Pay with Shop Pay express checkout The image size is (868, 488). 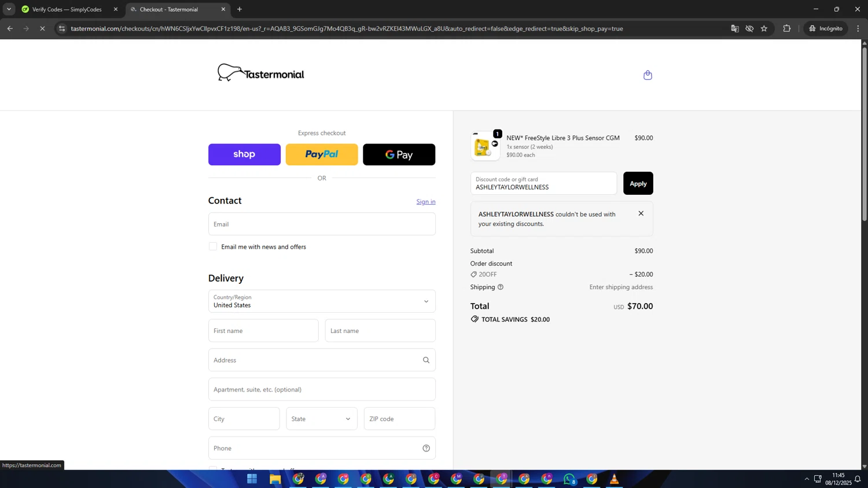(244, 154)
